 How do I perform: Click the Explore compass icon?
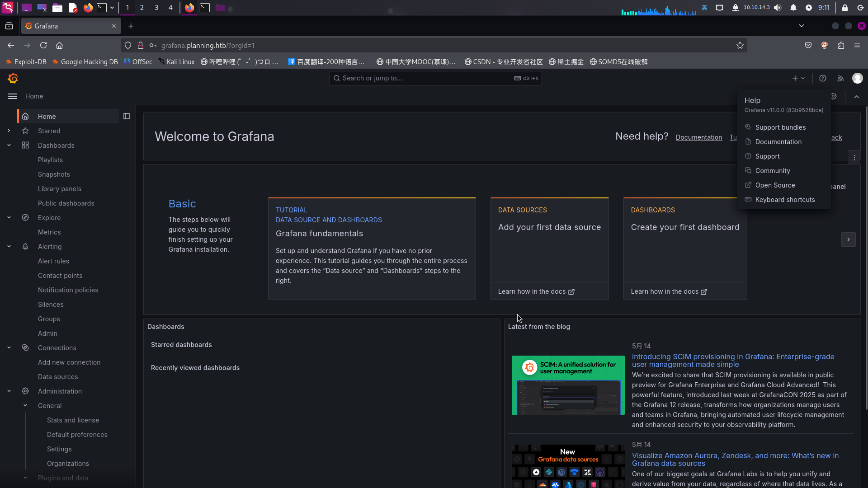pos(25,218)
